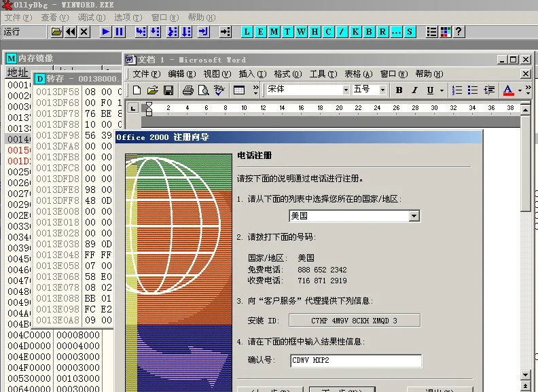Image resolution: width=538 pixels, height=392 pixels.
Task: Expand more buttons on Word standard toolbar
Action: pyautogui.click(x=255, y=90)
